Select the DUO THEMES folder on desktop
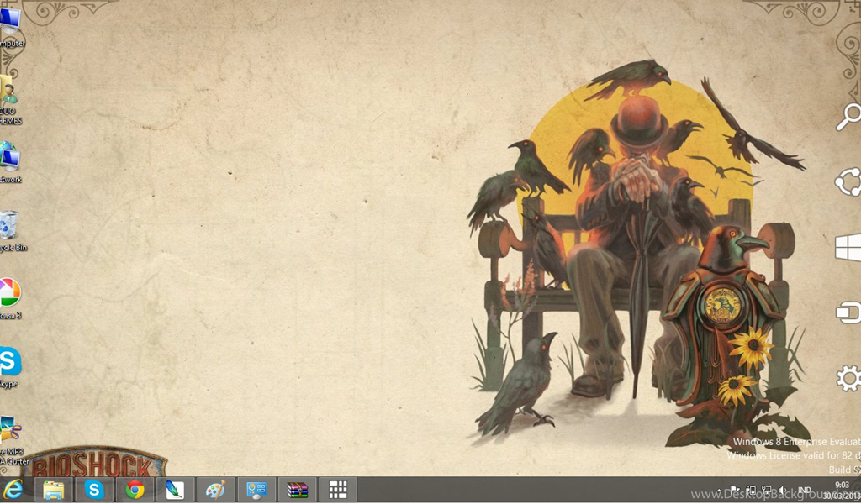861x504 pixels. pyautogui.click(x=10, y=100)
